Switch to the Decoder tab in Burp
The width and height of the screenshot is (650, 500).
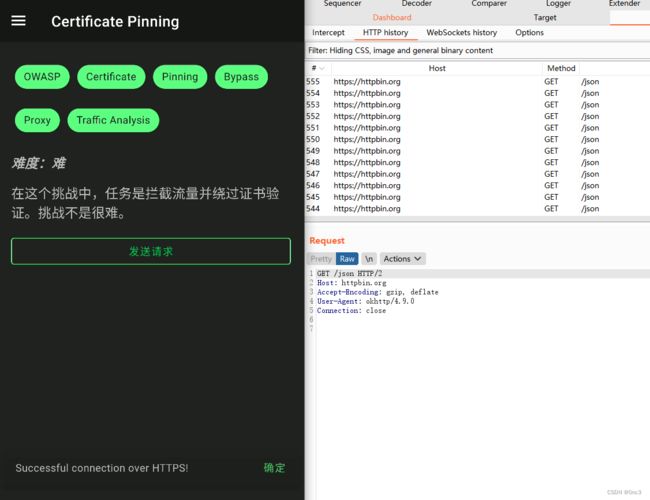coord(417,4)
